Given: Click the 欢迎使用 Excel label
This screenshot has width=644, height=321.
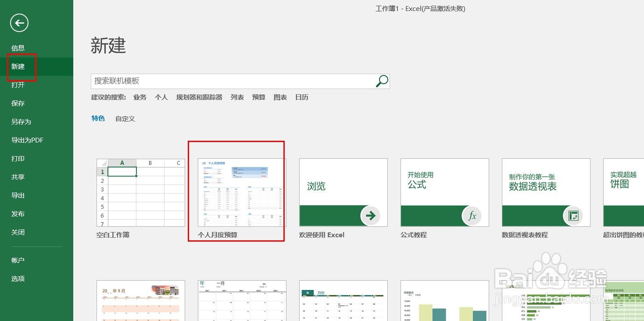Looking at the screenshot, I should [x=322, y=235].
